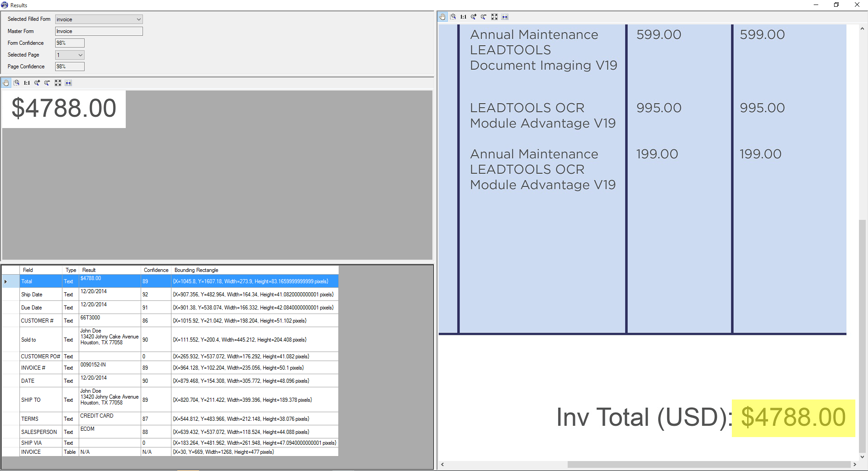Select zoom-to-selection tool in the field image toolbar
This screenshot has width=868, height=471.
coord(16,83)
